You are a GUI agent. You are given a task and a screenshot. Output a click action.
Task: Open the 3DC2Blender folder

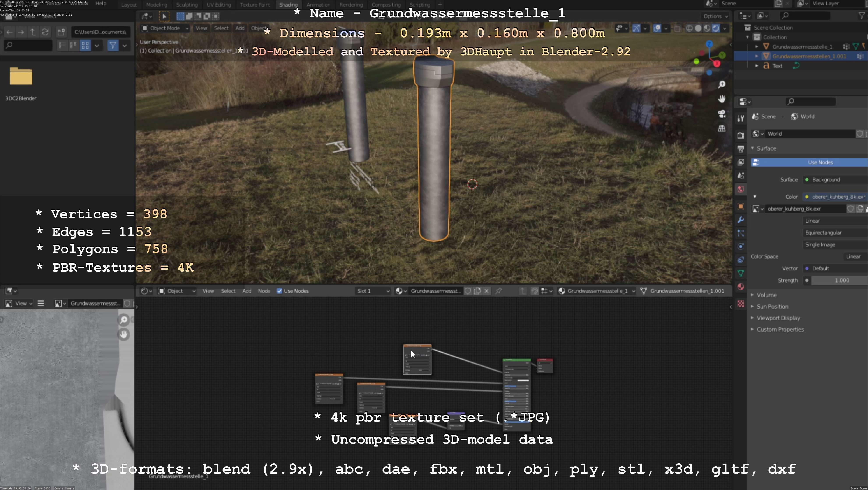coord(21,77)
